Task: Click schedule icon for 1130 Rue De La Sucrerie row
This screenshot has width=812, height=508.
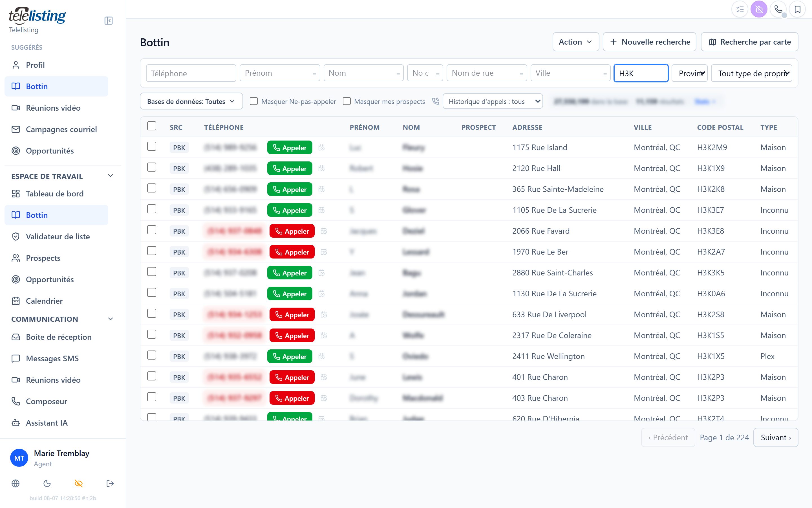Action: pyautogui.click(x=321, y=294)
